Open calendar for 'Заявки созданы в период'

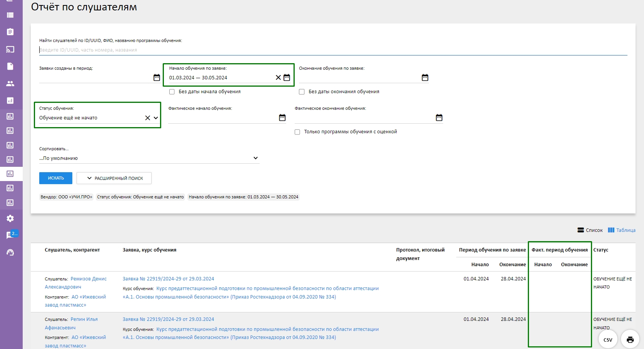tap(157, 77)
